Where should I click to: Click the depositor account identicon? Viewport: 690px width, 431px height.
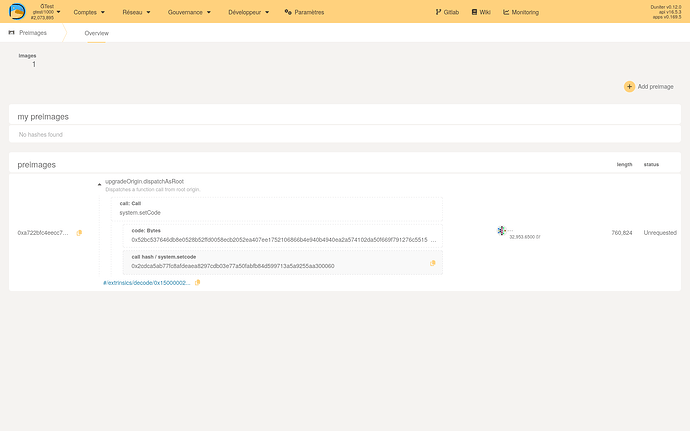pos(502,231)
